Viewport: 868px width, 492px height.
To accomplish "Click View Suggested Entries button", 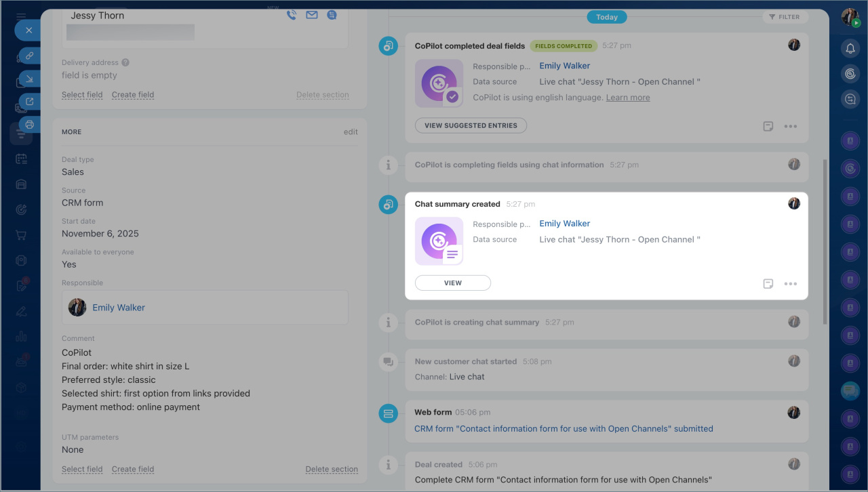I will (471, 125).
